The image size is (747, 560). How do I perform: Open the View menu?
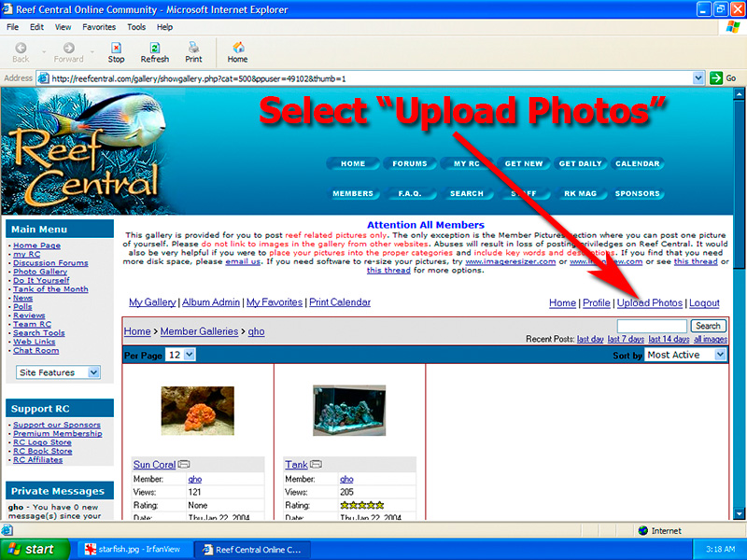click(x=63, y=27)
